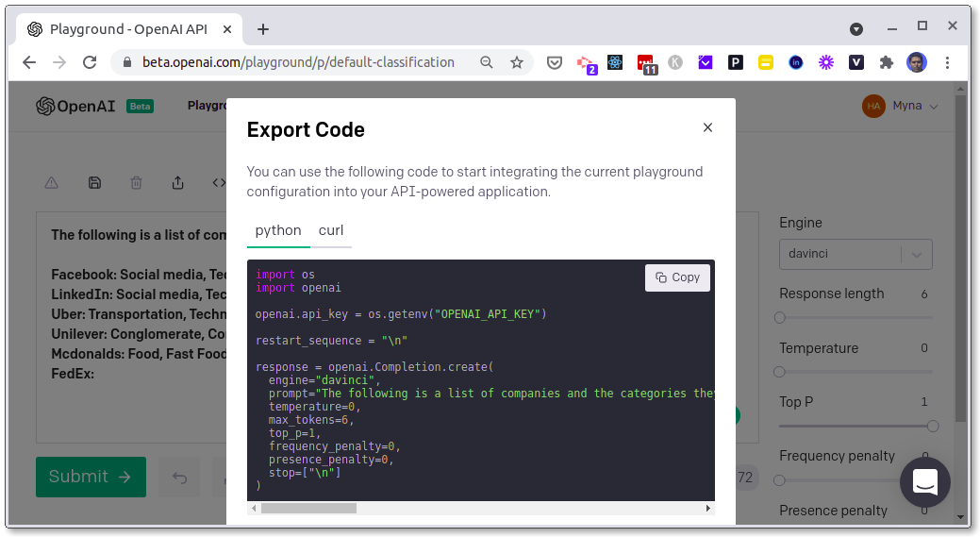Switch to the python tab

(x=278, y=230)
